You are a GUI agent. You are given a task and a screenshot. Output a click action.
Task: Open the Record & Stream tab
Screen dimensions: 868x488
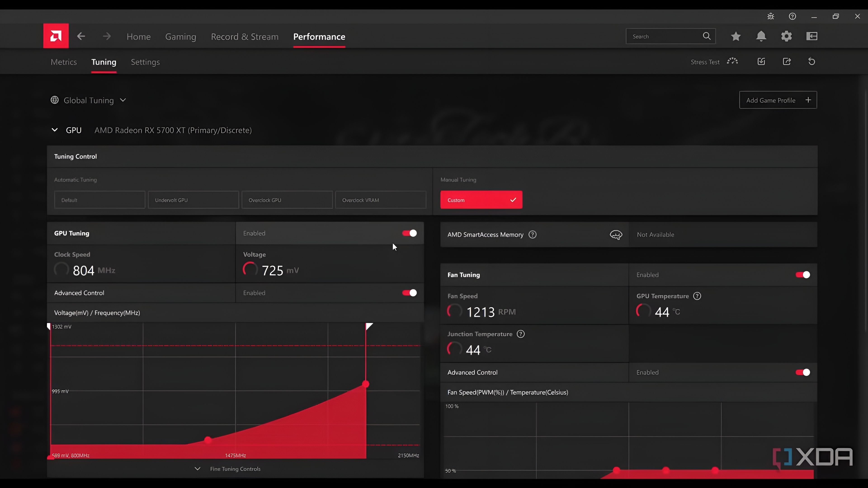245,36
